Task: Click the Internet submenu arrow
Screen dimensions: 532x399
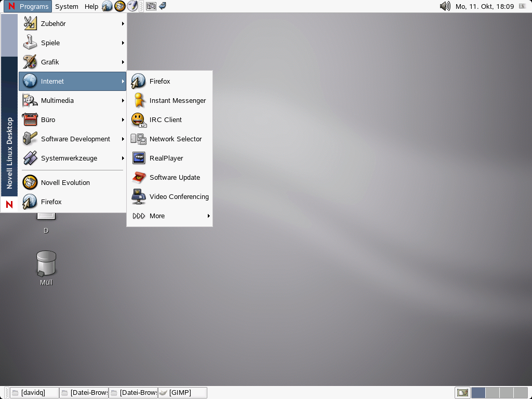Action: click(123, 81)
